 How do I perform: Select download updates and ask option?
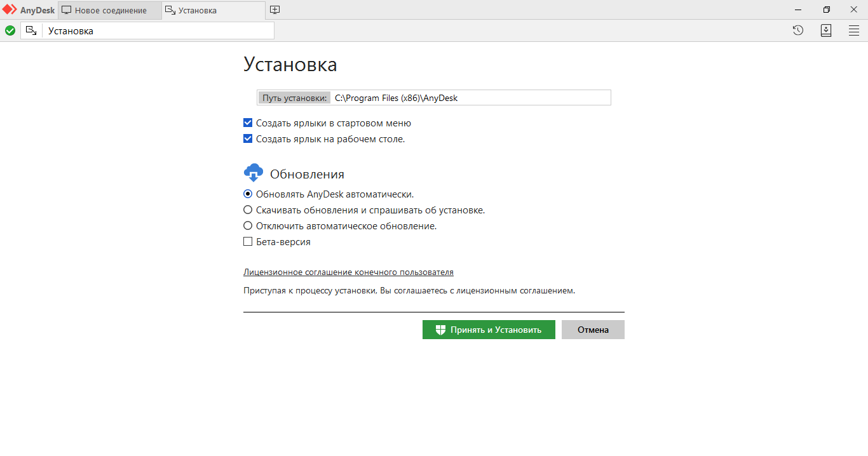pyautogui.click(x=248, y=210)
